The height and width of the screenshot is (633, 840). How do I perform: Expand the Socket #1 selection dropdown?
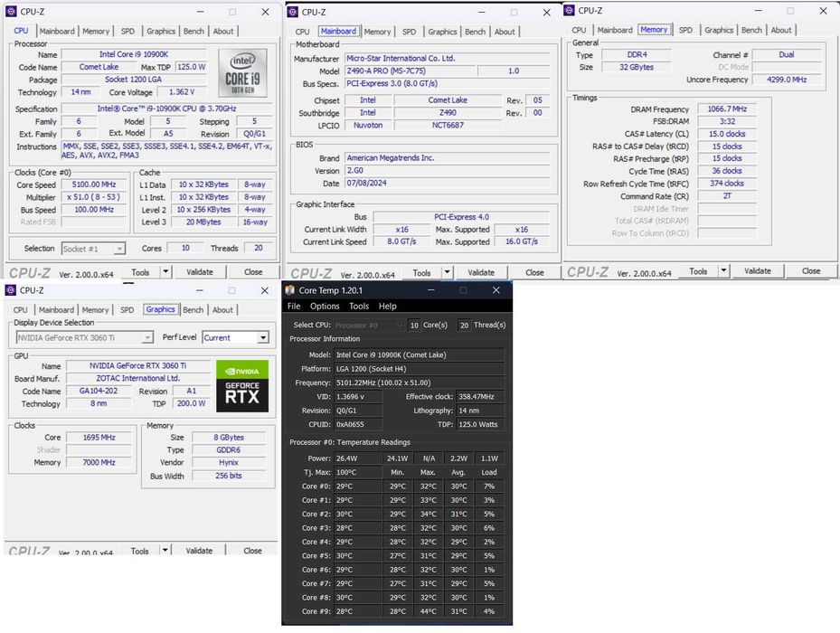(x=119, y=249)
